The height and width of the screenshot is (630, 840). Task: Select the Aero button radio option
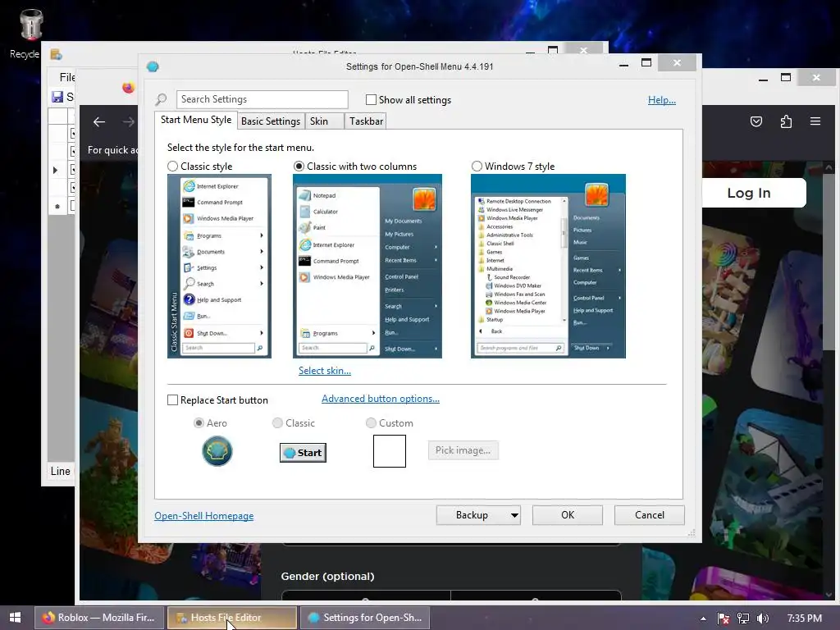(x=199, y=422)
